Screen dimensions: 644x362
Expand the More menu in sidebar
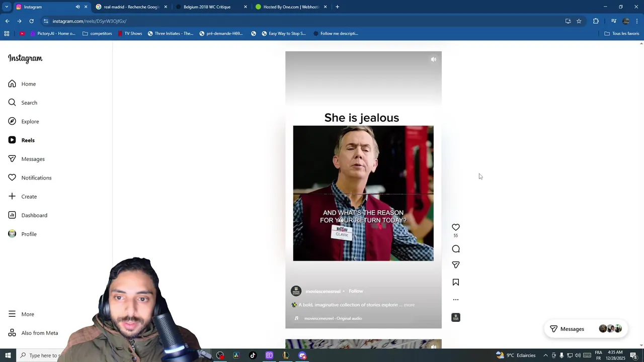pyautogui.click(x=21, y=314)
